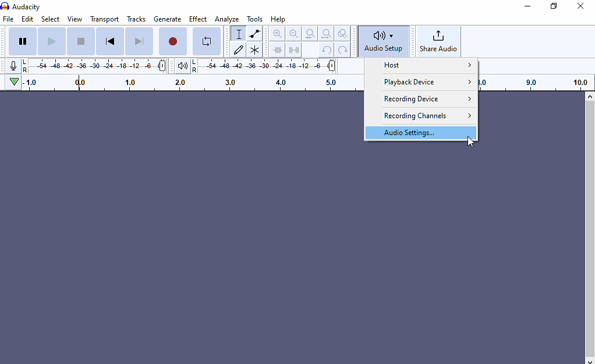Open the Transport menu
Screen dimensions: 595x364
coord(104,19)
